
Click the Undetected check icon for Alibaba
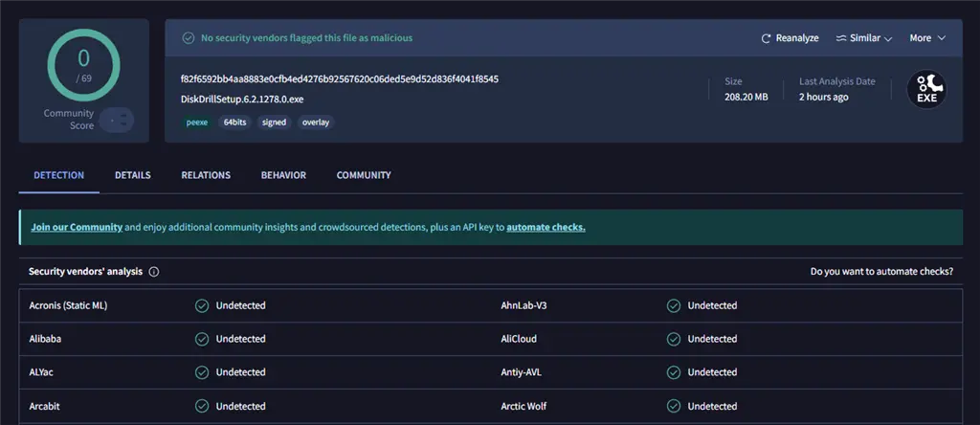pyautogui.click(x=202, y=339)
